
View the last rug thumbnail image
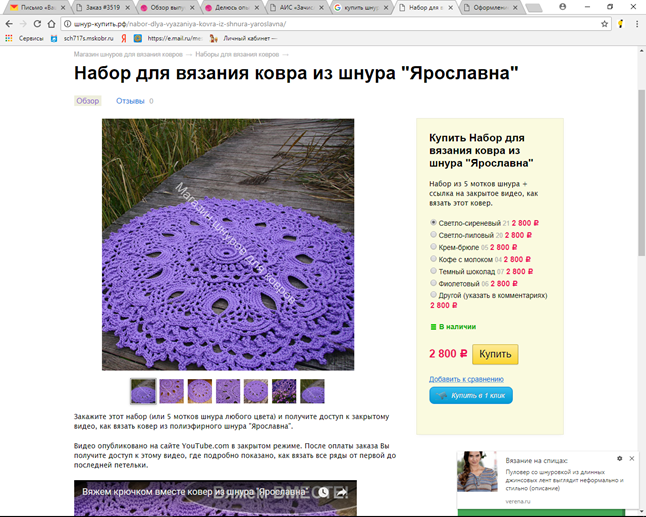[312, 391]
